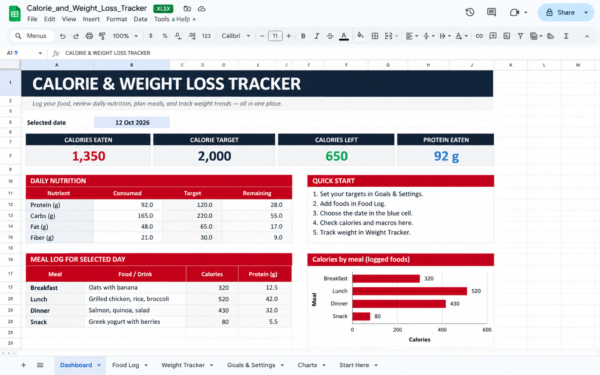Rename the Calorie_and_Weight_Loss_Tracker title
The height and width of the screenshot is (375, 600).
click(x=86, y=8)
